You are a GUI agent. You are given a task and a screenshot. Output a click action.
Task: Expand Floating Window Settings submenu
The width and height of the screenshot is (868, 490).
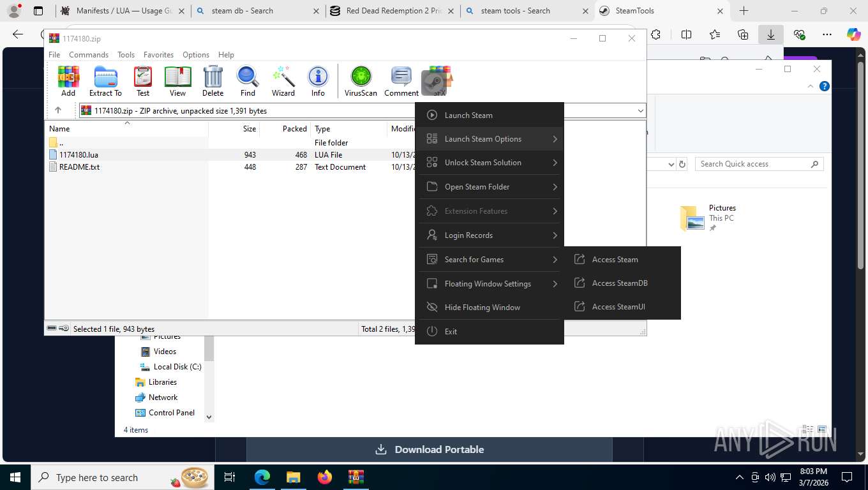(490, 283)
